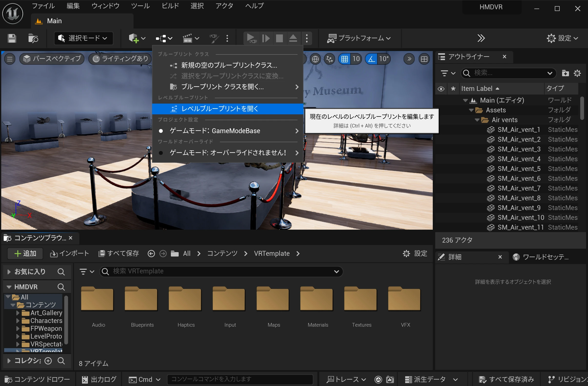
Task: Click the add-content cube icon in toolbar
Action: pos(134,38)
